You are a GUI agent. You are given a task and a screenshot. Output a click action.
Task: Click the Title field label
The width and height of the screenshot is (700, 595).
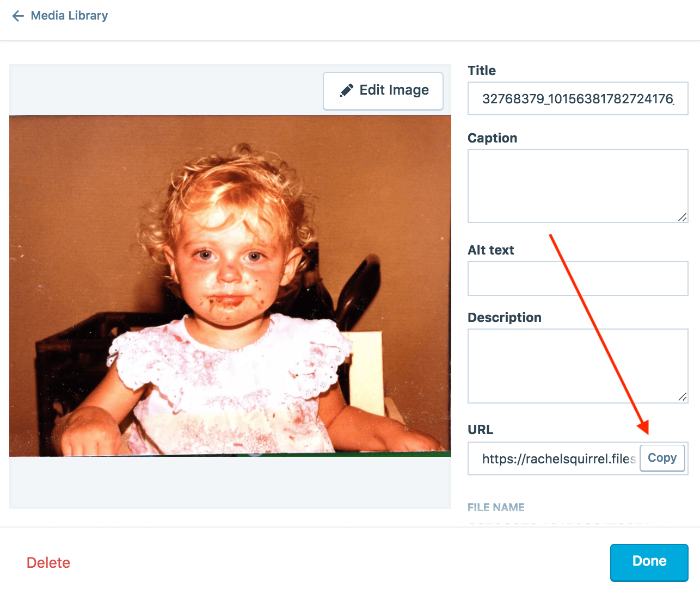pyautogui.click(x=482, y=71)
